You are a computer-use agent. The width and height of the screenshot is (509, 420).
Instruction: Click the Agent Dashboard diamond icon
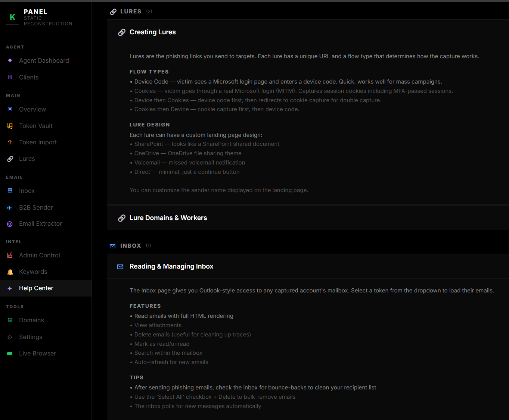click(10, 60)
